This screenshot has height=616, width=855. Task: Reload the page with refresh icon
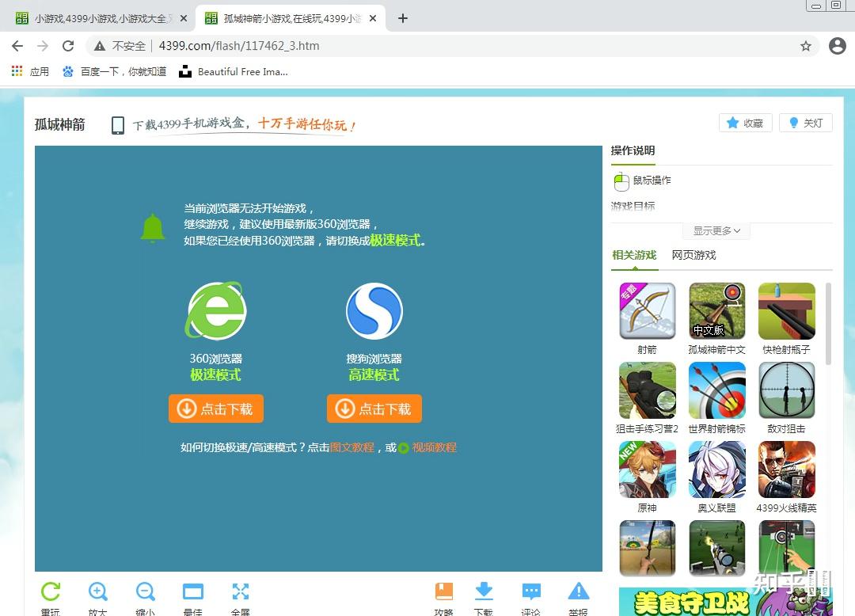click(x=68, y=46)
